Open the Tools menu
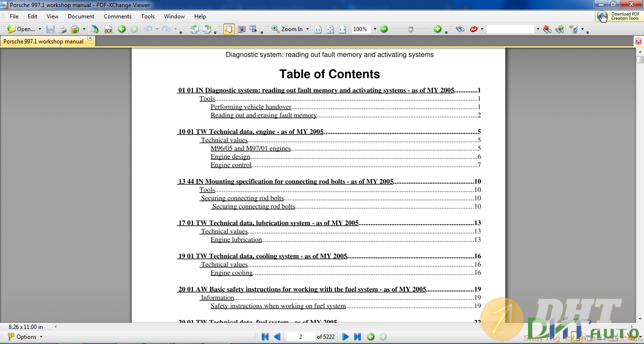The width and height of the screenshot is (644, 344). click(x=148, y=16)
